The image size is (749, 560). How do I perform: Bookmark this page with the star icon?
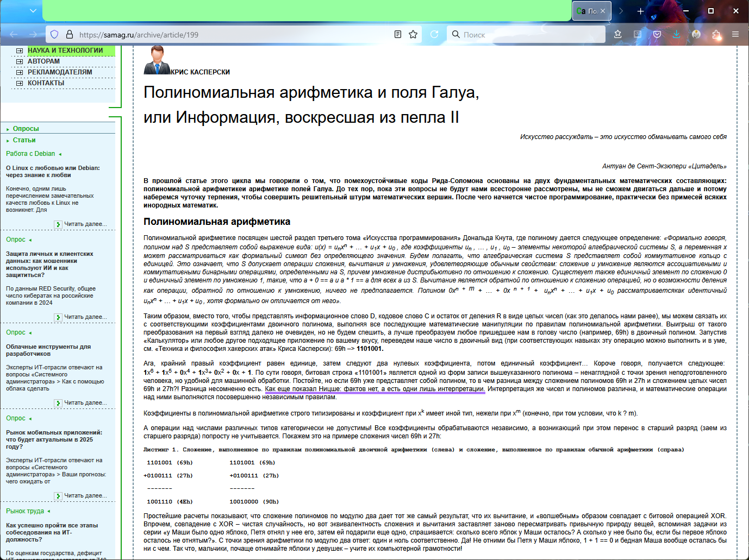pyautogui.click(x=413, y=34)
